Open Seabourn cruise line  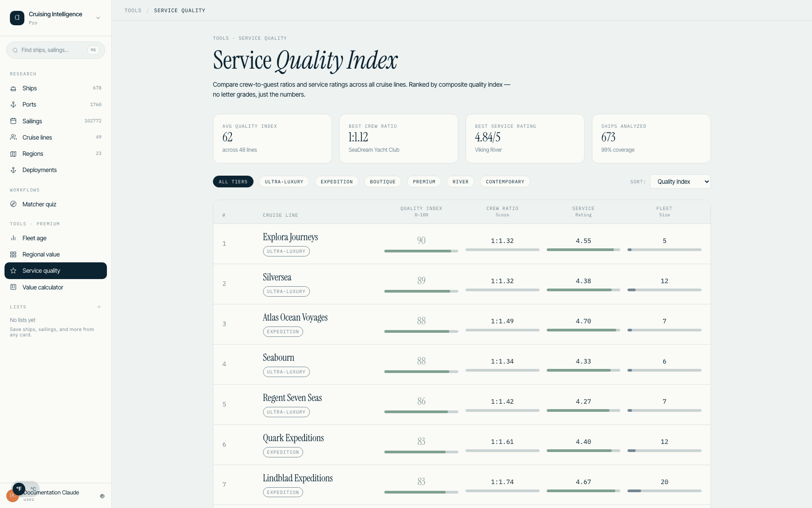tap(278, 358)
